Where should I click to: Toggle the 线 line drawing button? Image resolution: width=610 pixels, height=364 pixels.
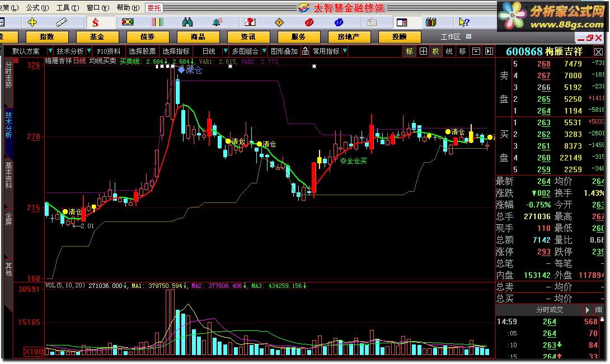pyautogui.click(x=449, y=51)
